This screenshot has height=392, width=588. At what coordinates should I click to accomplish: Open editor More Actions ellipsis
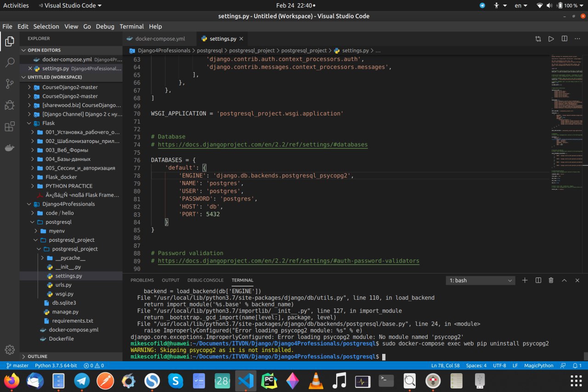(578, 39)
